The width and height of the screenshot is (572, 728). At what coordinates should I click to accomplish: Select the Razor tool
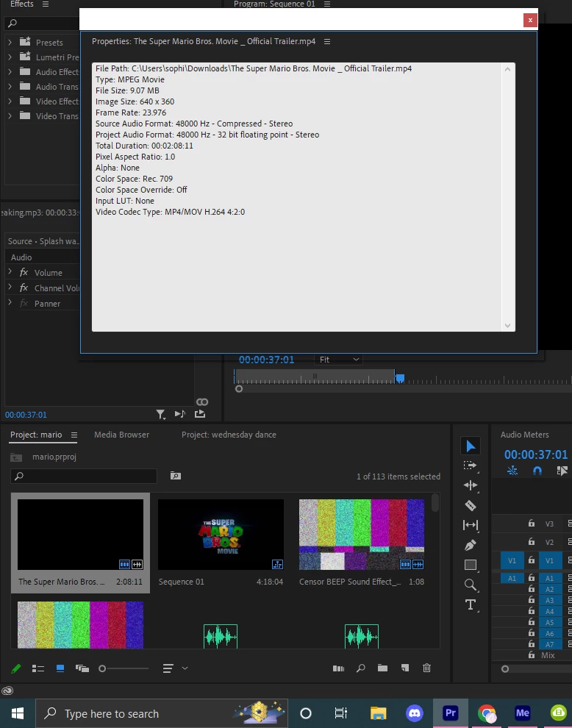471,506
